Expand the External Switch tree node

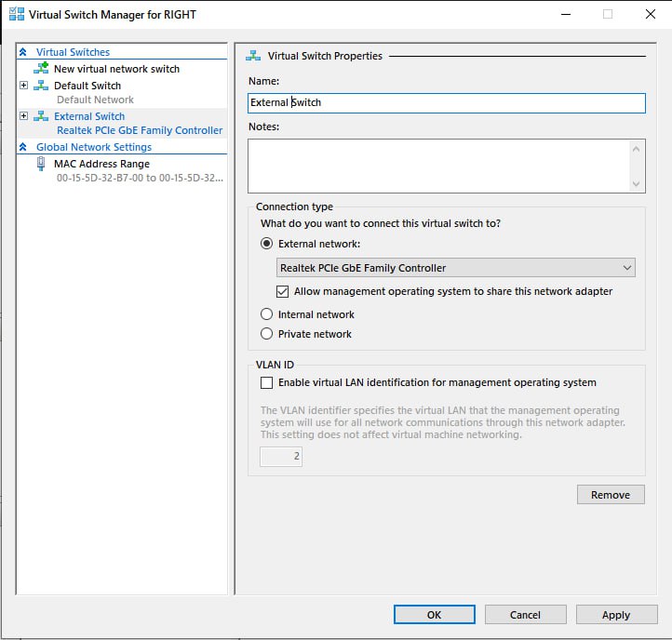(x=24, y=116)
